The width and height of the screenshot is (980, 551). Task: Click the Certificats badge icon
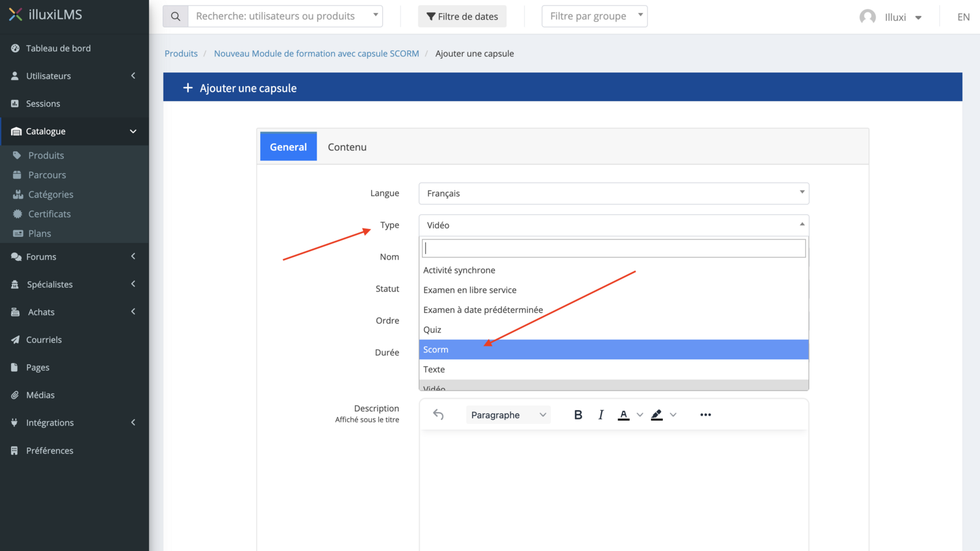[x=18, y=214]
